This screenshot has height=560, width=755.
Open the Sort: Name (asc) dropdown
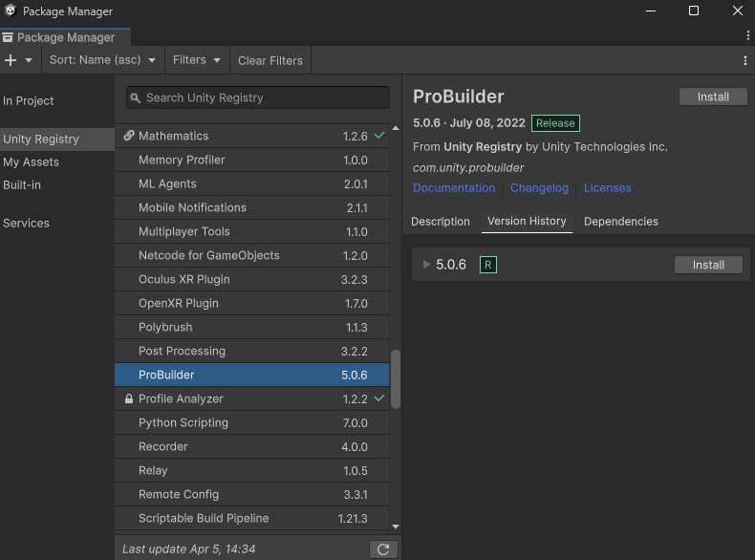click(103, 60)
